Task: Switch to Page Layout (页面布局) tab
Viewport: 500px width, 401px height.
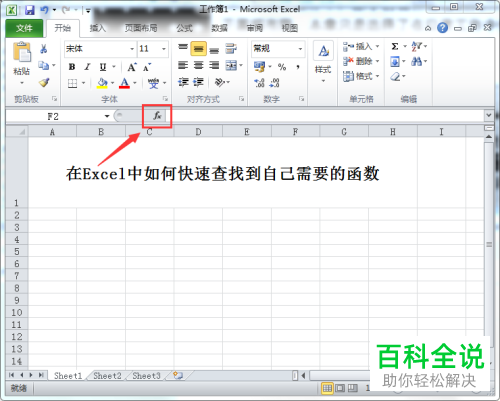Action: coord(141,28)
